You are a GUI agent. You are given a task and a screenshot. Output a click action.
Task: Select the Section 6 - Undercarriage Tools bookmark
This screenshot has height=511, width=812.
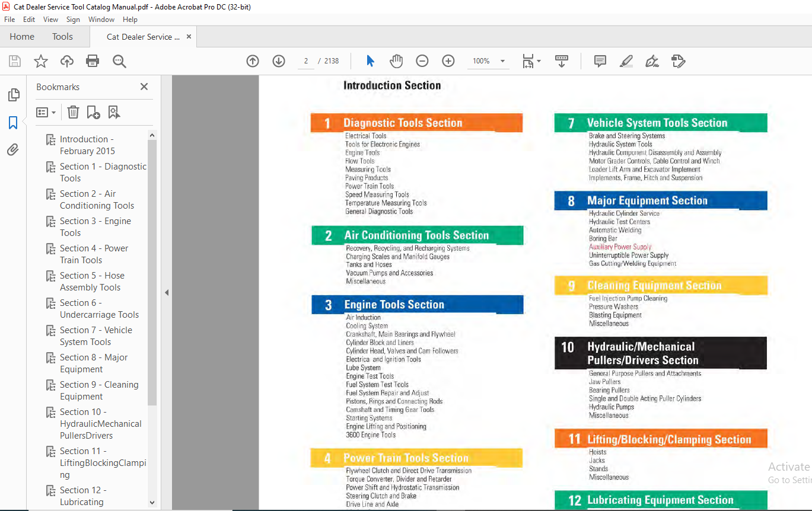click(x=99, y=308)
